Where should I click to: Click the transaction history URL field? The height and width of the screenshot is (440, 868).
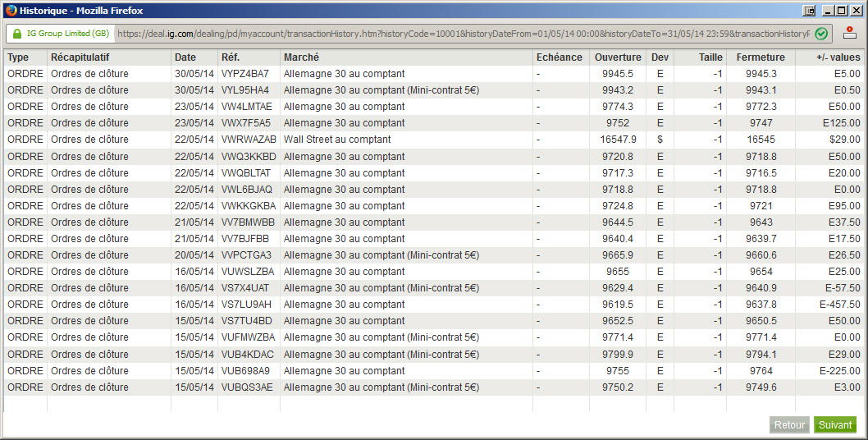[464, 34]
